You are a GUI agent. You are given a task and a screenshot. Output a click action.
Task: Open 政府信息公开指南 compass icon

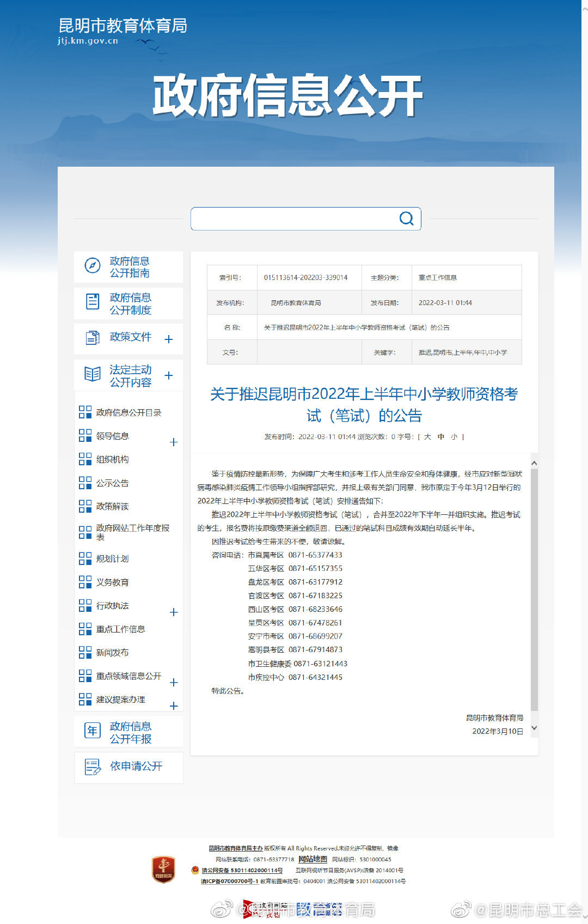point(93,266)
